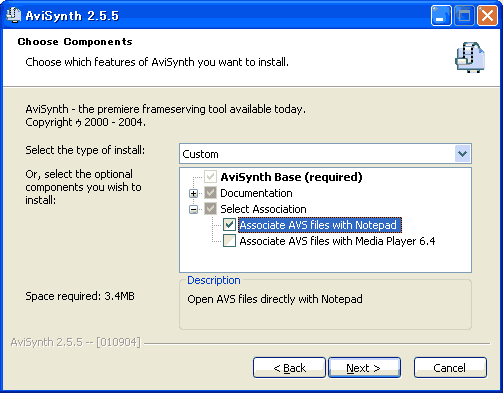Viewport: 503px width, 393px height.
Task: Select the AviSynth Base (required) label
Action: click(x=291, y=177)
